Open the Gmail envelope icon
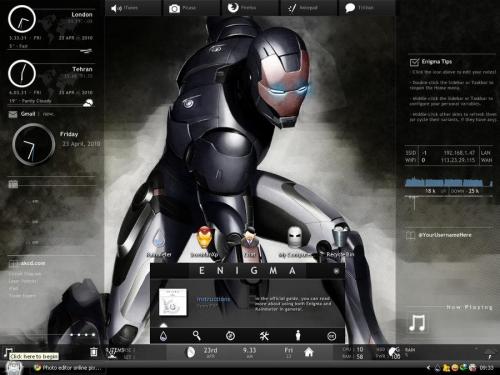Image resolution: width=500 pixels, height=375 pixels. (x=13, y=114)
